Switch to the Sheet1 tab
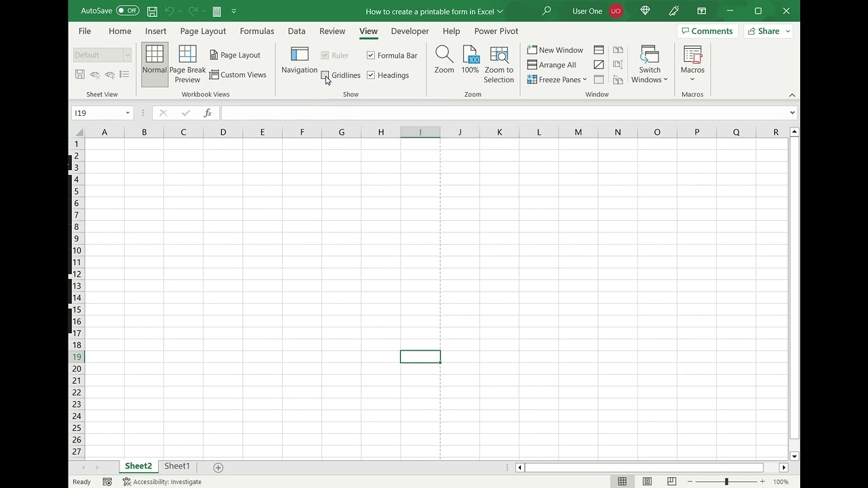The image size is (868, 488). [x=177, y=466]
